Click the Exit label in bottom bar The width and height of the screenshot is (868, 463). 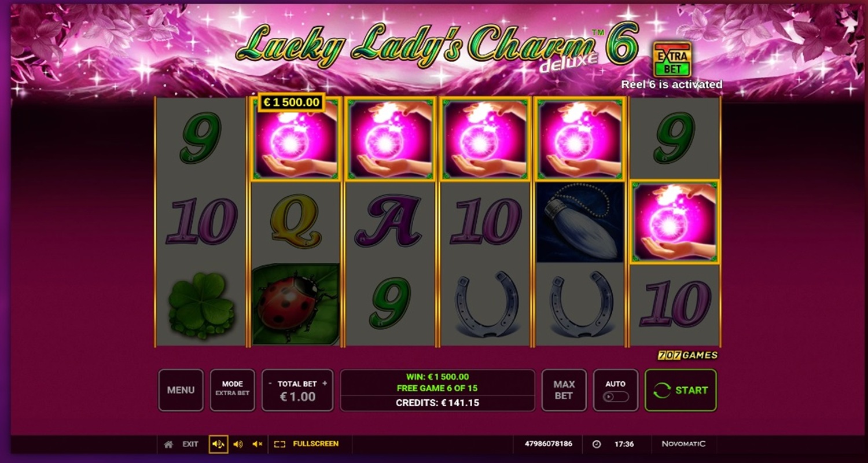(190, 444)
